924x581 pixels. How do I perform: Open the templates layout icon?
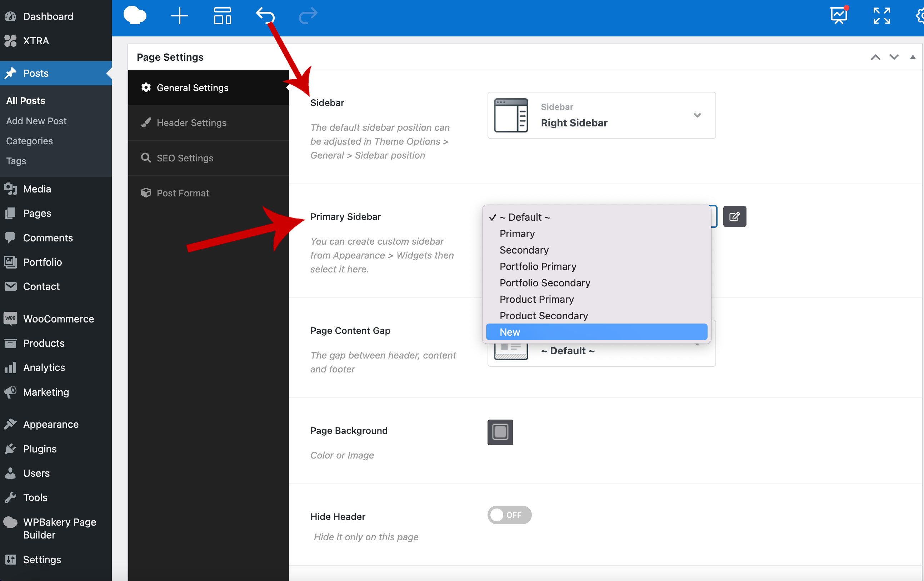[222, 16]
